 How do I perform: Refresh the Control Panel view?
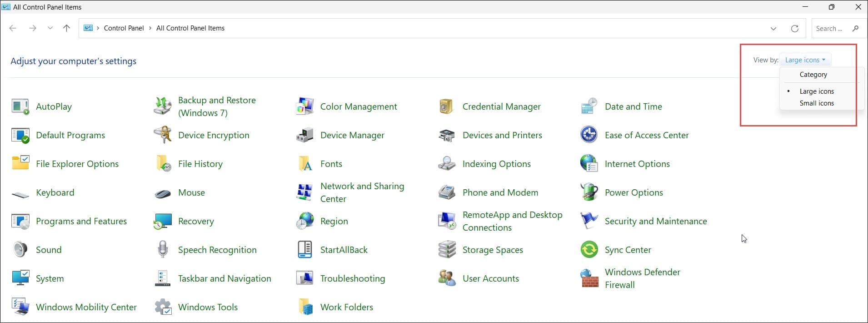(x=795, y=28)
